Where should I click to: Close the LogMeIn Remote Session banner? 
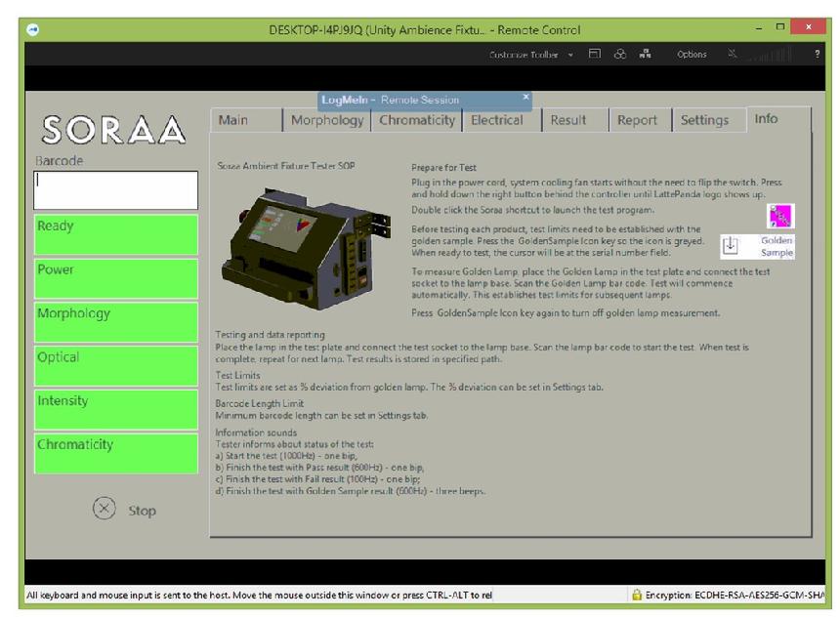(x=525, y=97)
